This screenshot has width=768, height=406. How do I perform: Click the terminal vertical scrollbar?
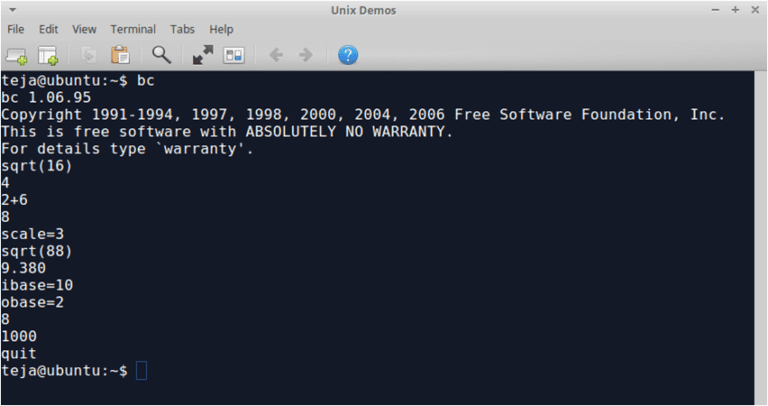tap(760, 238)
